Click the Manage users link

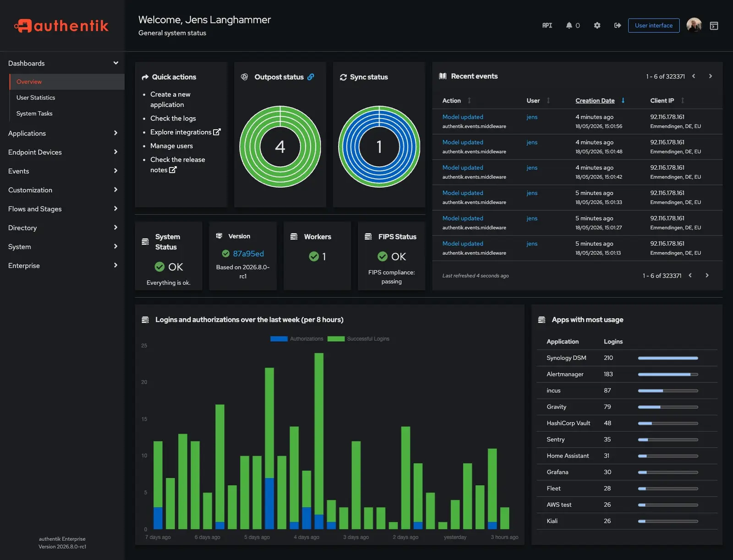[x=171, y=146]
